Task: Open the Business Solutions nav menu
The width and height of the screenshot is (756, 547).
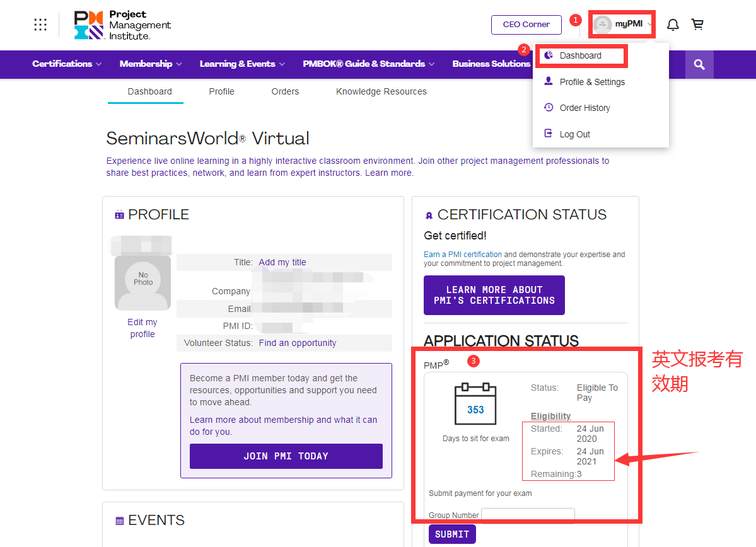Action: [491, 64]
